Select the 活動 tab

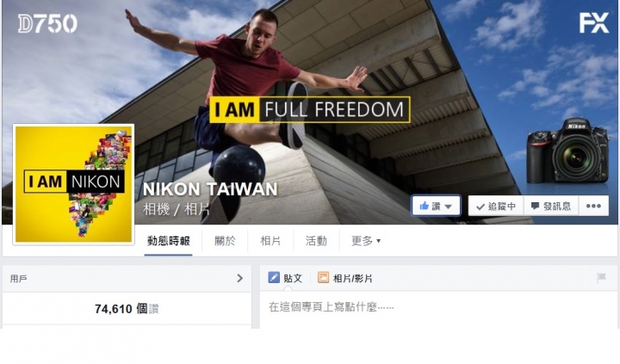coord(316,241)
